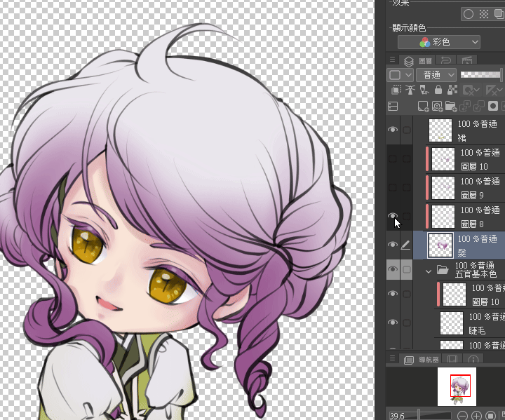Click the create layer mask icon

pyautogui.click(x=493, y=107)
